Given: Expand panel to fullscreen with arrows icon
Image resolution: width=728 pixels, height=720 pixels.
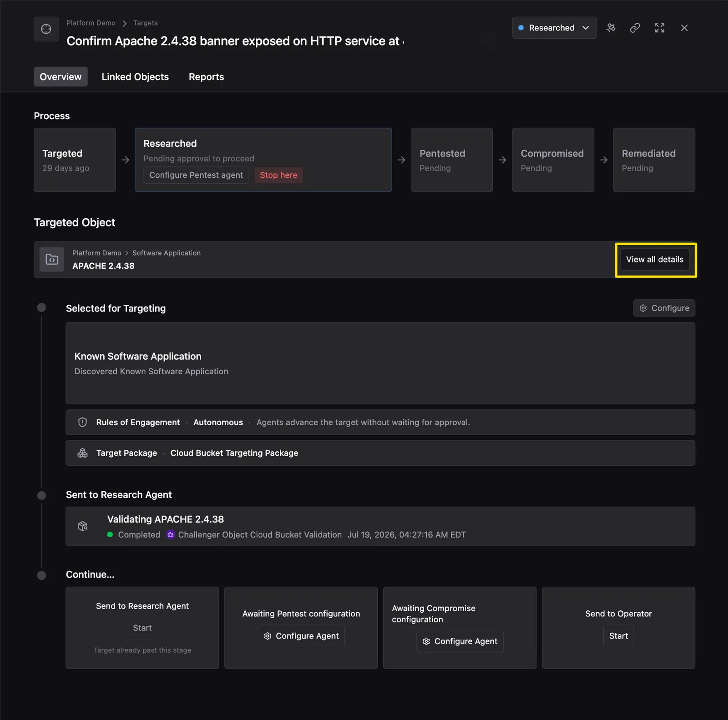Looking at the screenshot, I should click(x=660, y=28).
